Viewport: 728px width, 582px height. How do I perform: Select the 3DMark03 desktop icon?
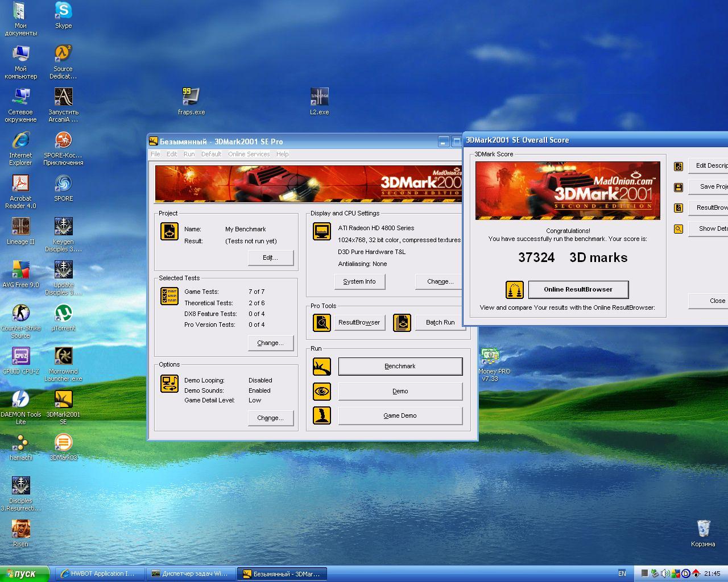click(63, 447)
